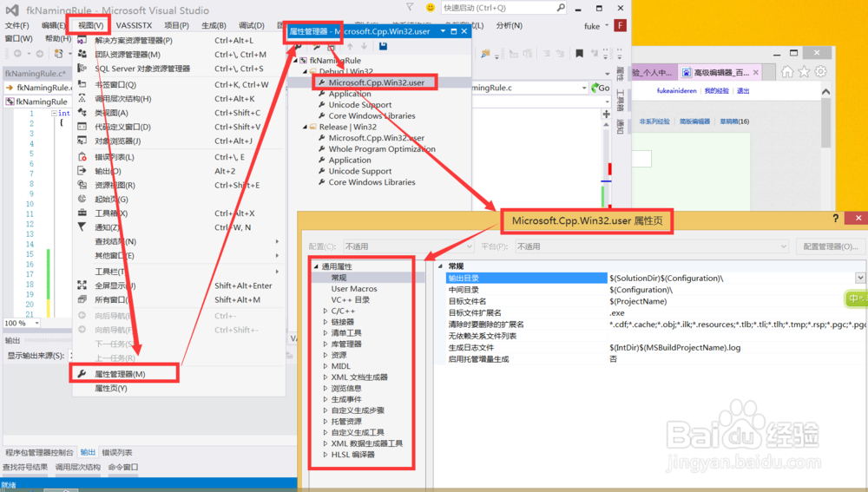Image resolution: width=868 pixels, height=492 pixels.
Task: Click the 所有窗口 icon entry
Action: click(x=82, y=299)
